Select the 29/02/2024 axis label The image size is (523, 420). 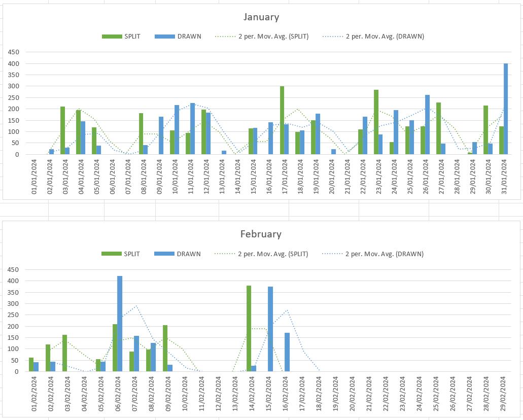point(503,394)
